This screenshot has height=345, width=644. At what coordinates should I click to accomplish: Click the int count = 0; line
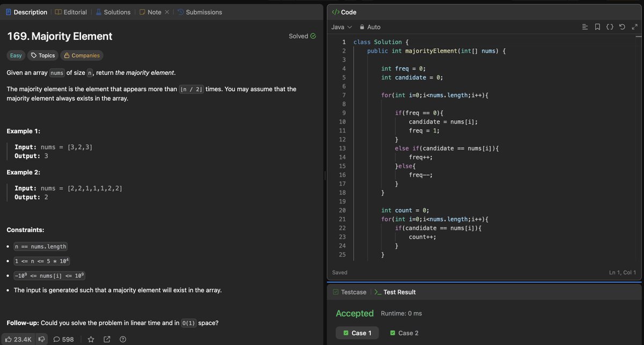[405, 210]
